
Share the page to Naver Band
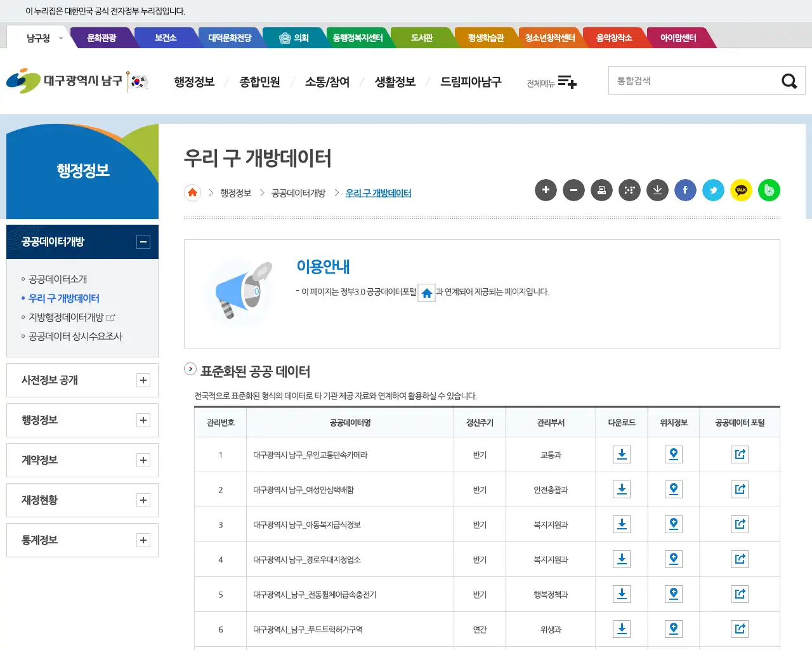coord(769,190)
